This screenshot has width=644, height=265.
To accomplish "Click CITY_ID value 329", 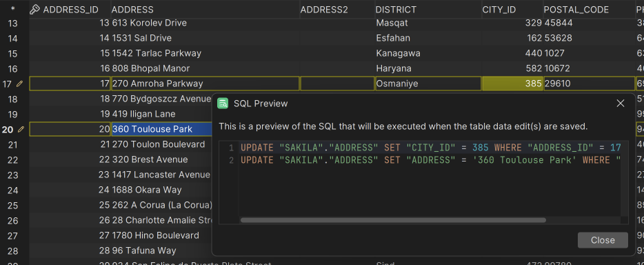I will 512,23.
